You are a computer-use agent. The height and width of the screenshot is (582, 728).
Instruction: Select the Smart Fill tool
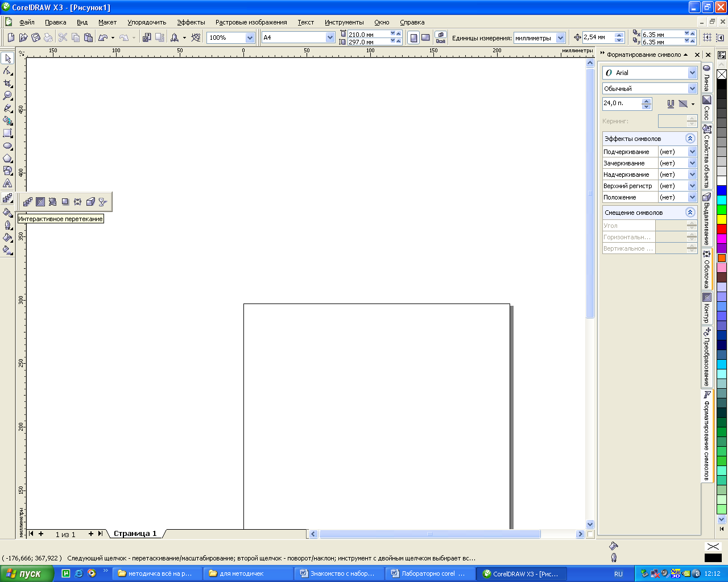(7, 120)
